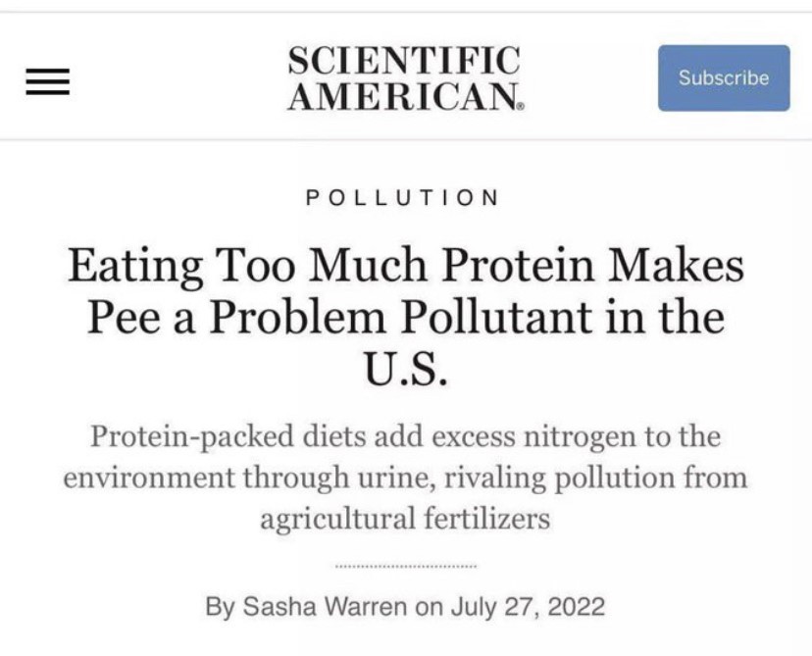
Task: Open the POLLUTION category link
Action: click(403, 197)
